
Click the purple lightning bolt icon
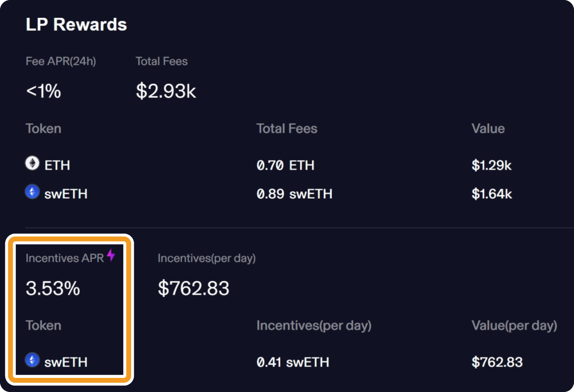[111, 256]
